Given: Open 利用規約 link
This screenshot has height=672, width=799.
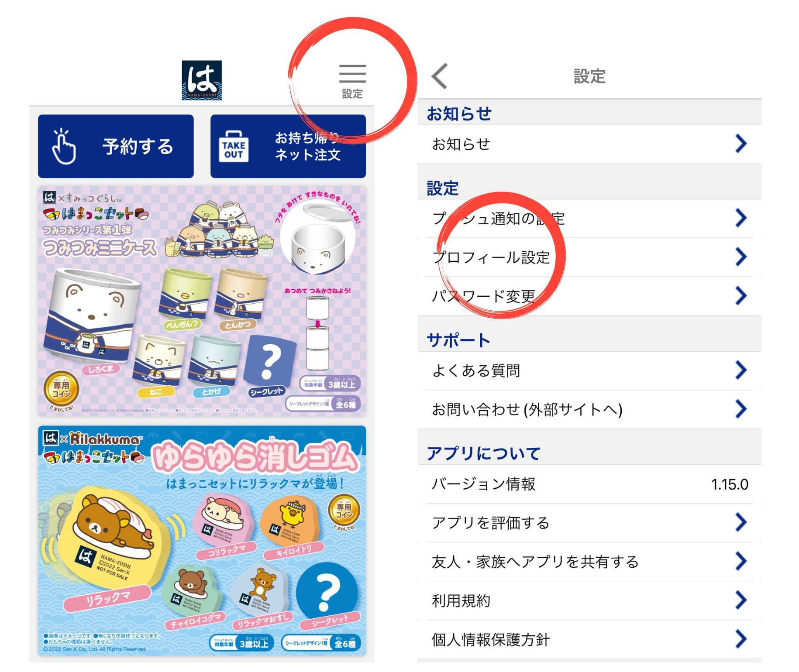Looking at the screenshot, I should click(589, 601).
